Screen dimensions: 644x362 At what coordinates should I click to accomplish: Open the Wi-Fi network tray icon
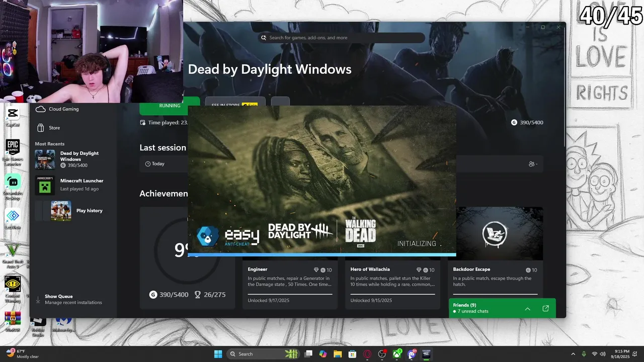tap(595, 354)
